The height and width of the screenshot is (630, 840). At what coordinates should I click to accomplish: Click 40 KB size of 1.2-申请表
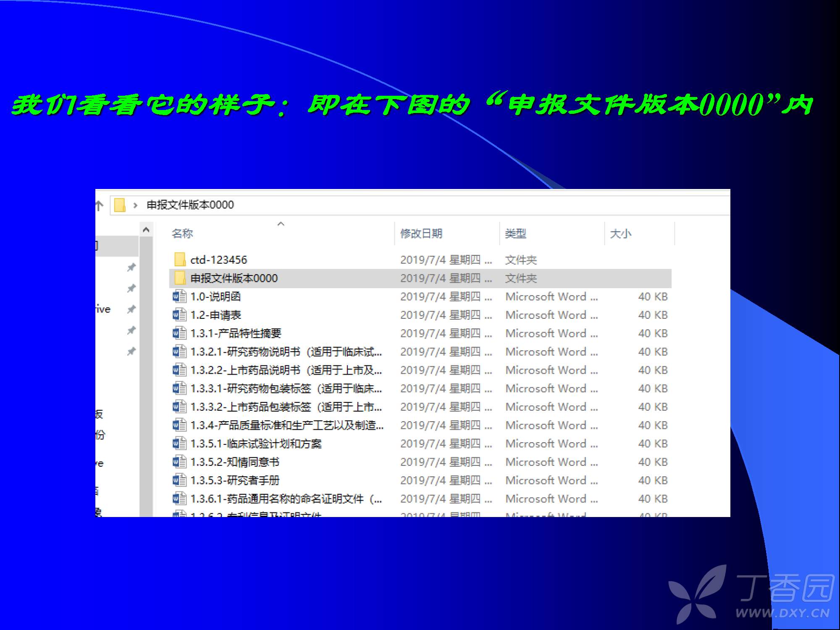pos(653,315)
